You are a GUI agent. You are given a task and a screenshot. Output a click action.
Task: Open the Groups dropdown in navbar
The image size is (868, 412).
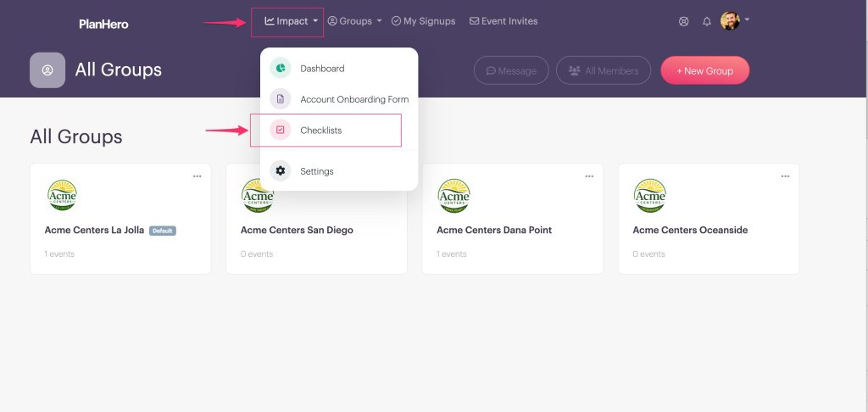(355, 21)
